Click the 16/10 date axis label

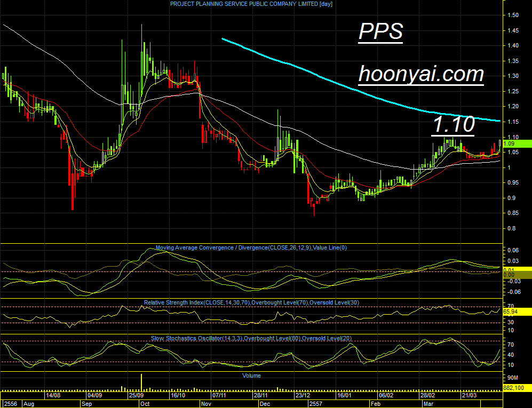(178, 395)
